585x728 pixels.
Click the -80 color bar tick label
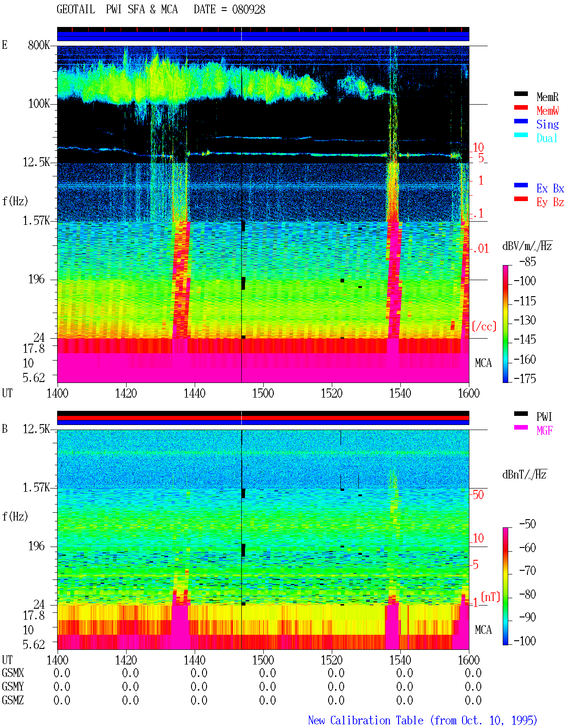click(x=528, y=594)
